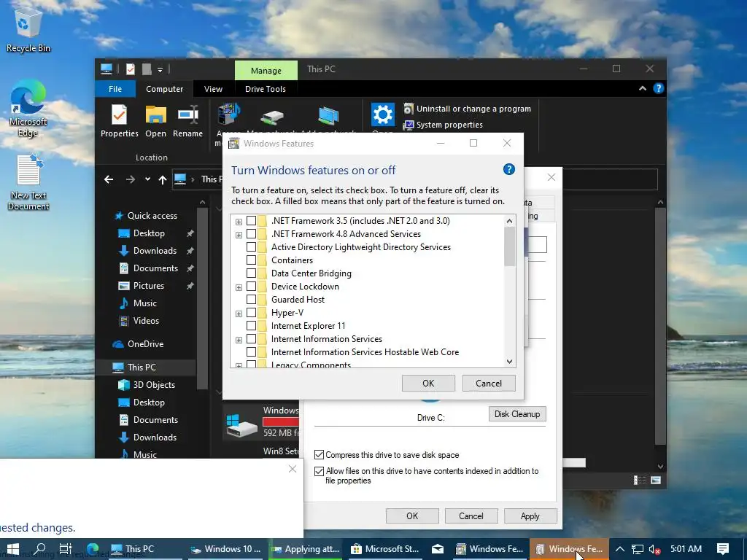Open the File tab in Explorer
Image resolution: width=747 pixels, height=560 pixels.
[x=115, y=89]
